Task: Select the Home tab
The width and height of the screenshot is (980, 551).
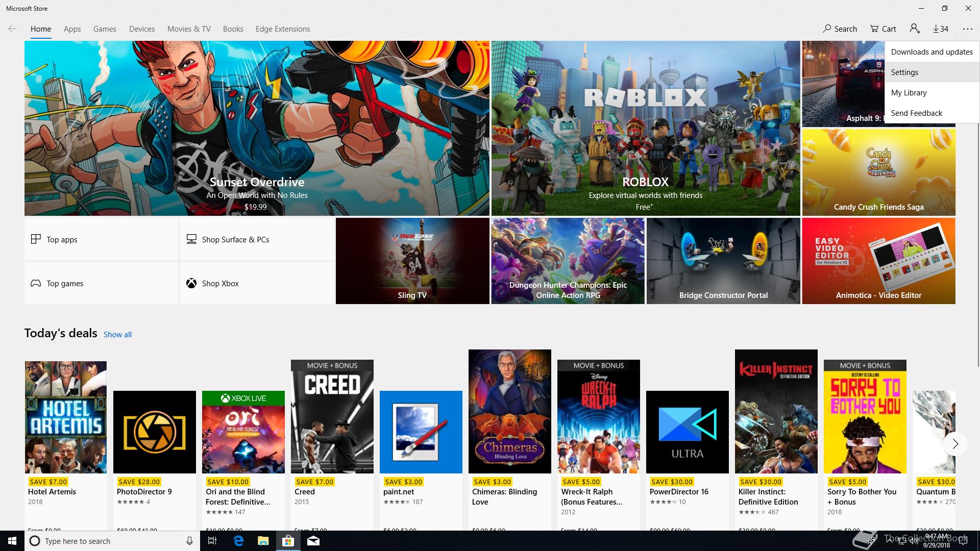Action: click(x=41, y=29)
